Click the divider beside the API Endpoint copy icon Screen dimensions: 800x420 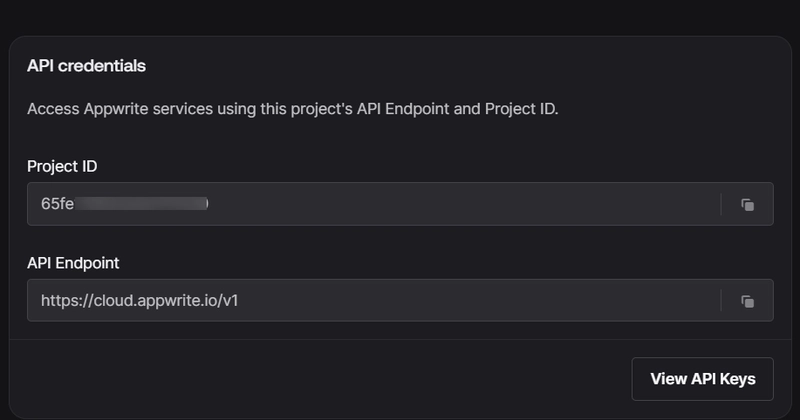(x=721, y=300)
